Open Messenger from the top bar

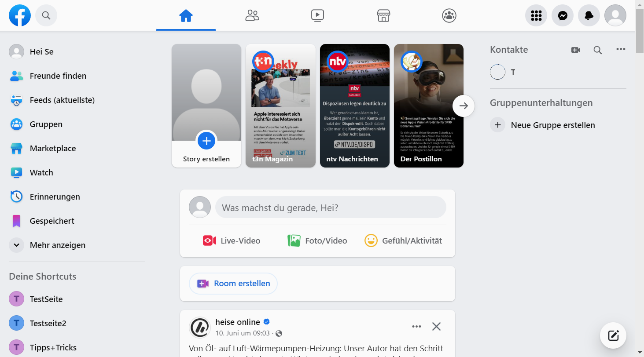pos(563,15)
